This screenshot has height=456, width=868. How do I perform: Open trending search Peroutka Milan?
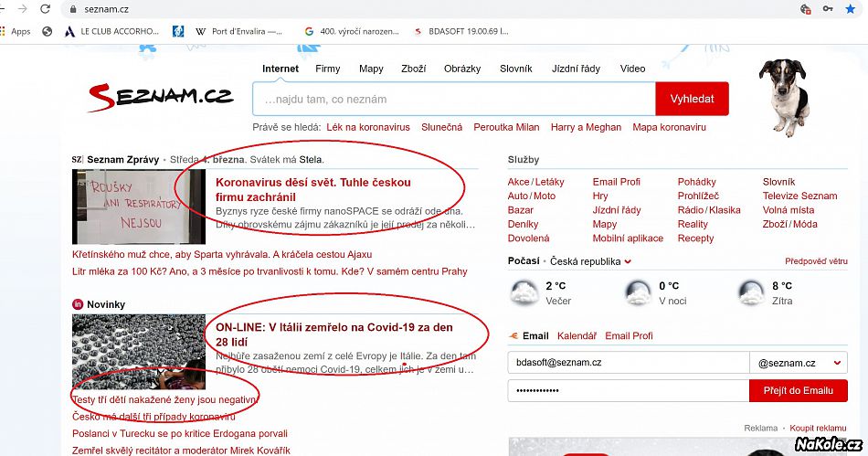pos(506,127)
